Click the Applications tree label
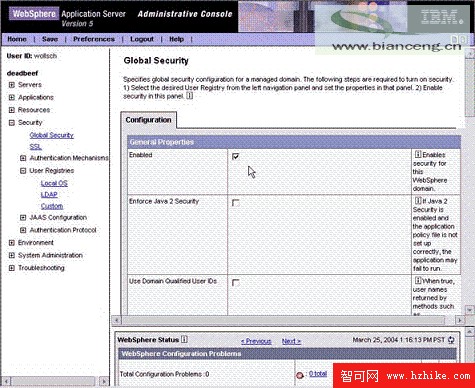 pos(36,97)
